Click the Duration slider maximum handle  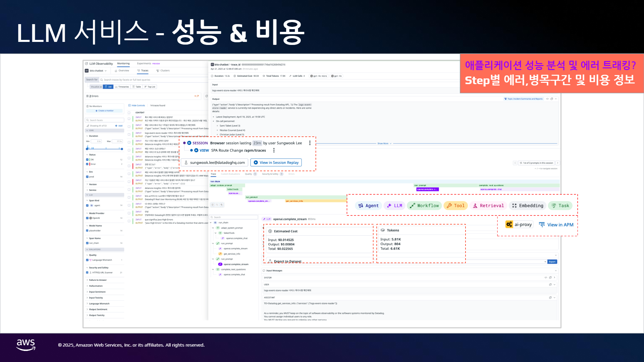pyautogui.click(x=122, y=149)
